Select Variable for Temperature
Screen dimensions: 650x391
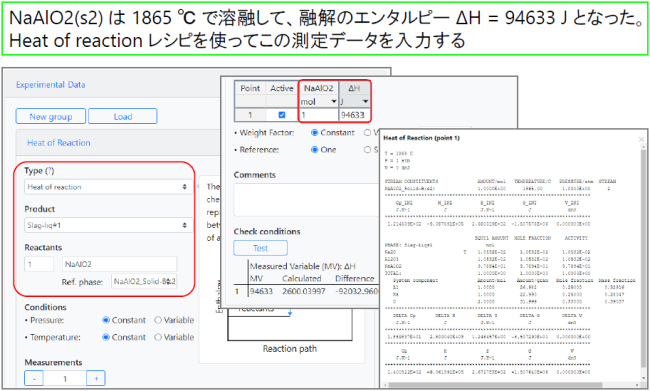(x=158, y=337)
